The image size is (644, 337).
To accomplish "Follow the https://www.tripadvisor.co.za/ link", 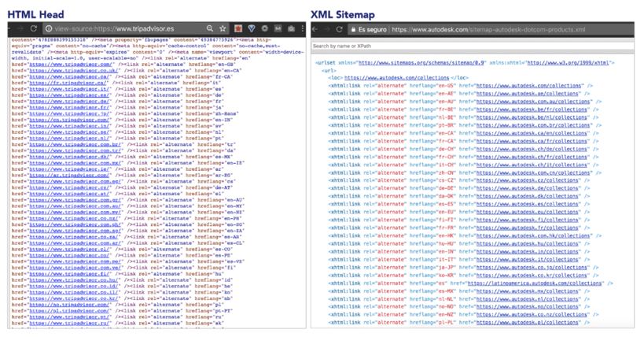I will tap(74, 237).
